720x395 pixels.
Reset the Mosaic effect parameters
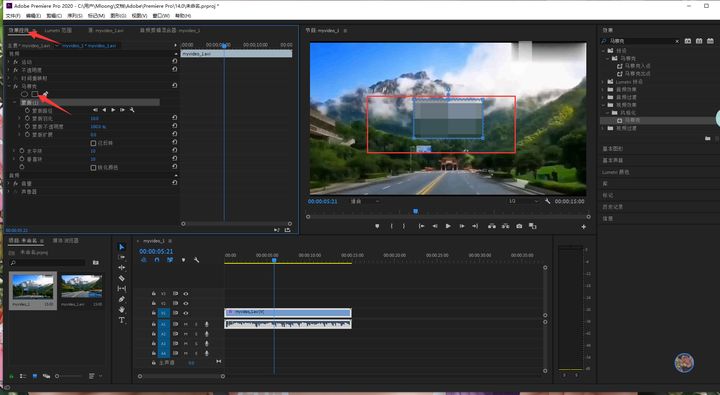pos(174,85)
